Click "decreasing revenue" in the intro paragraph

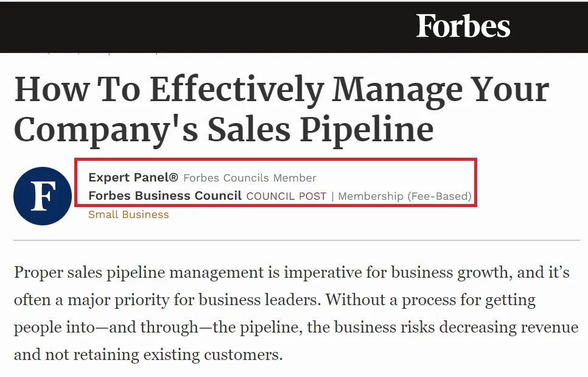[509, 327]
